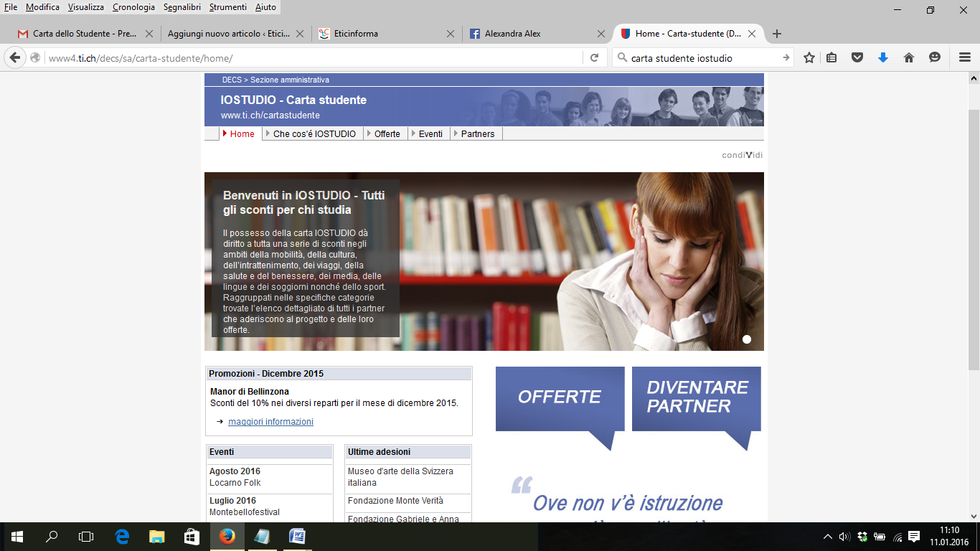Viewport: 980px width, 551px height.
Task: Click the Montebellofestival event
Action: click(244, 512)
